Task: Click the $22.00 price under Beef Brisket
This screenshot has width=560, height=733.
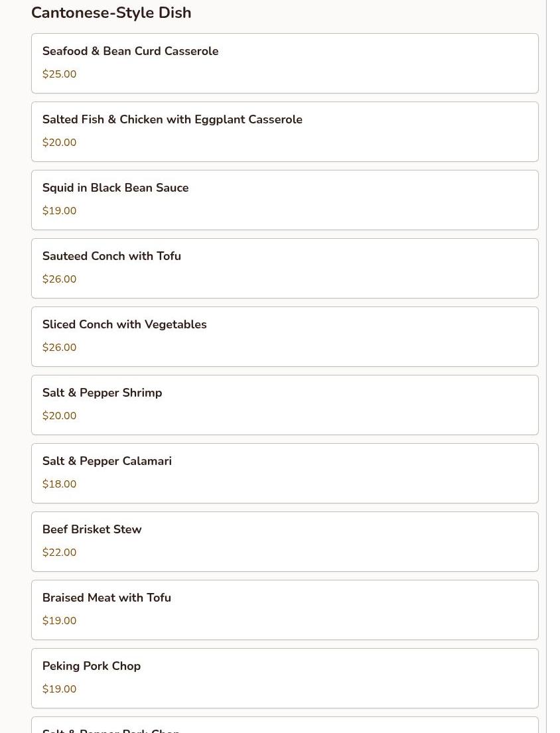Action: click(x=59, y=552)
